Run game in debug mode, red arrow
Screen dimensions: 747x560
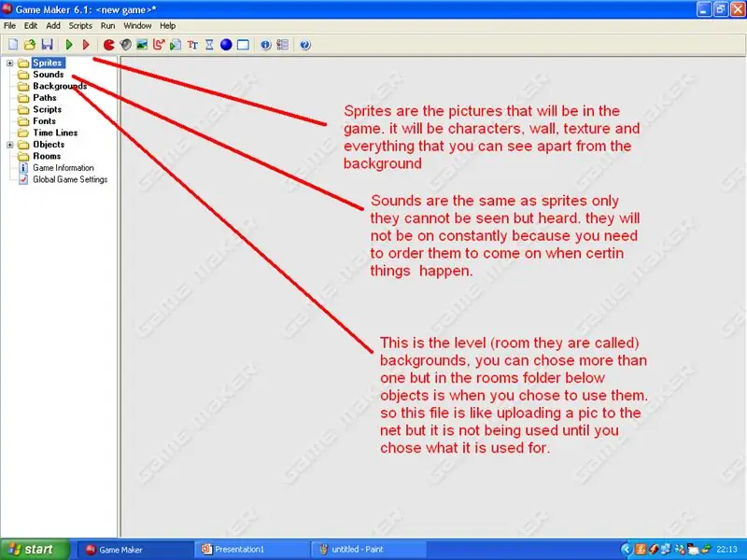86,45
